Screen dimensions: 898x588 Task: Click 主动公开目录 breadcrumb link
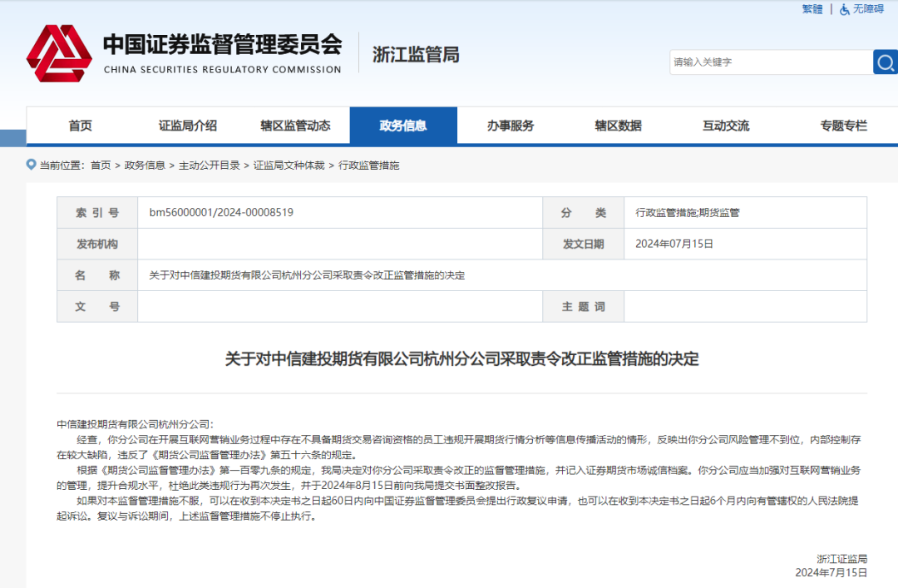(x=210, y=166)
